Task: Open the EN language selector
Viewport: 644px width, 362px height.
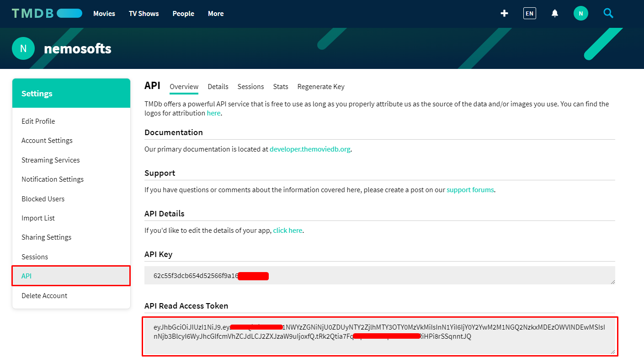Action: coord(529,13)
